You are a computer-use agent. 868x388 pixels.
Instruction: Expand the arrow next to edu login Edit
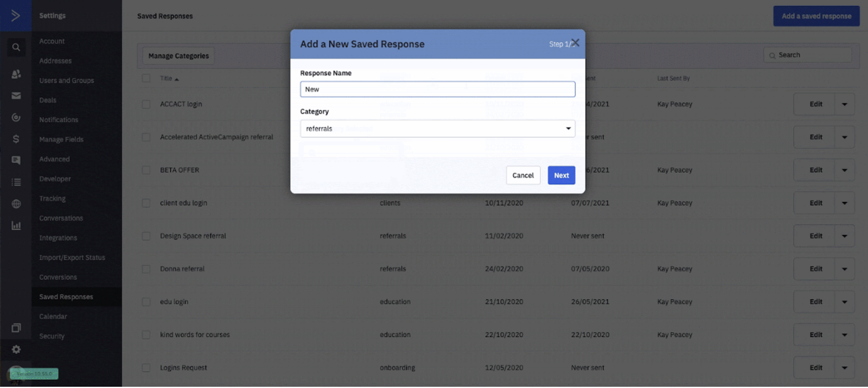(844, 302)
